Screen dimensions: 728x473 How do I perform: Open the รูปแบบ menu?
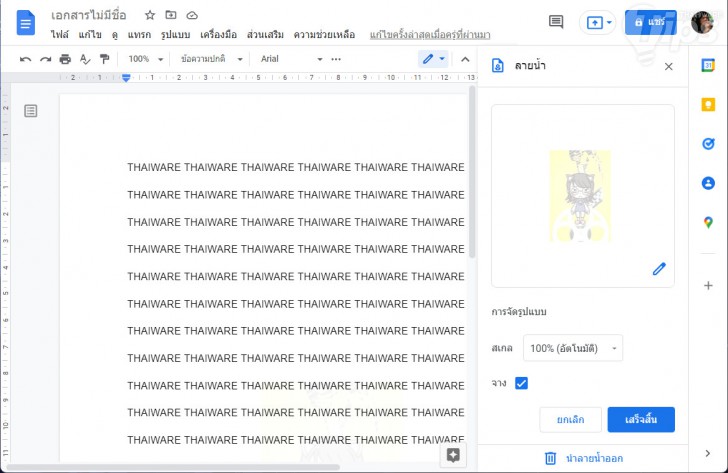[176, 35]
